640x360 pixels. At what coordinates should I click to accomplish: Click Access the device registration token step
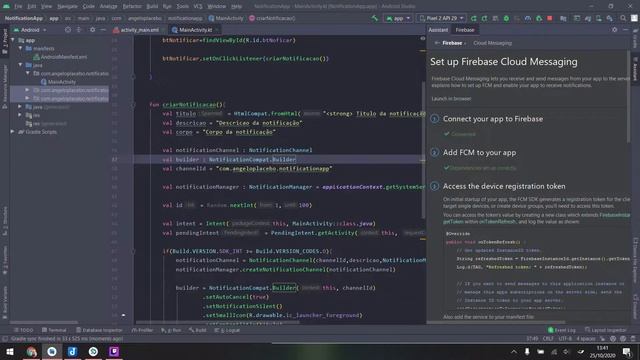[504, 186]
